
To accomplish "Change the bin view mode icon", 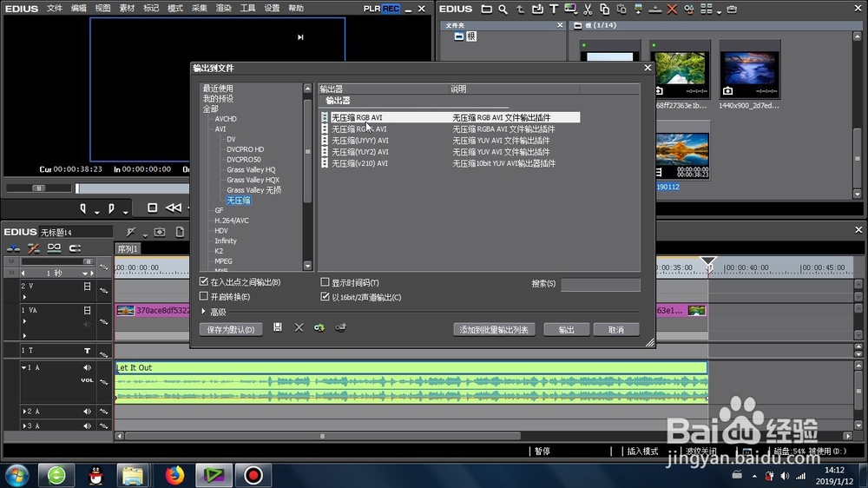I will click(707, 9).
